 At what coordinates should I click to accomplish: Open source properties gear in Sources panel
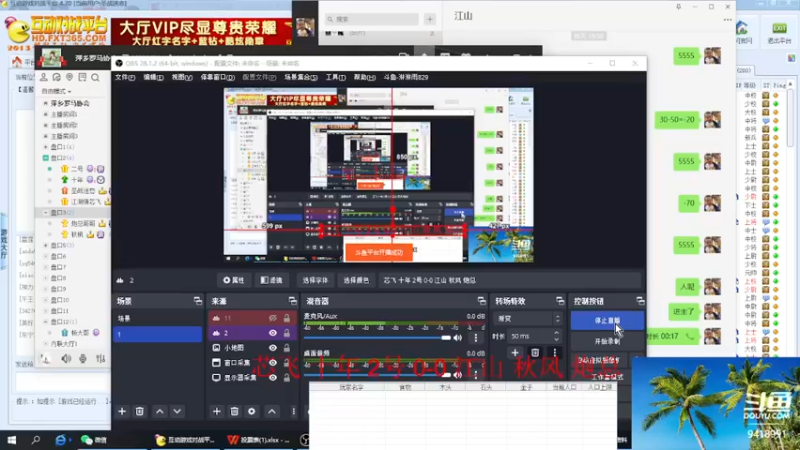click(252, 411)
